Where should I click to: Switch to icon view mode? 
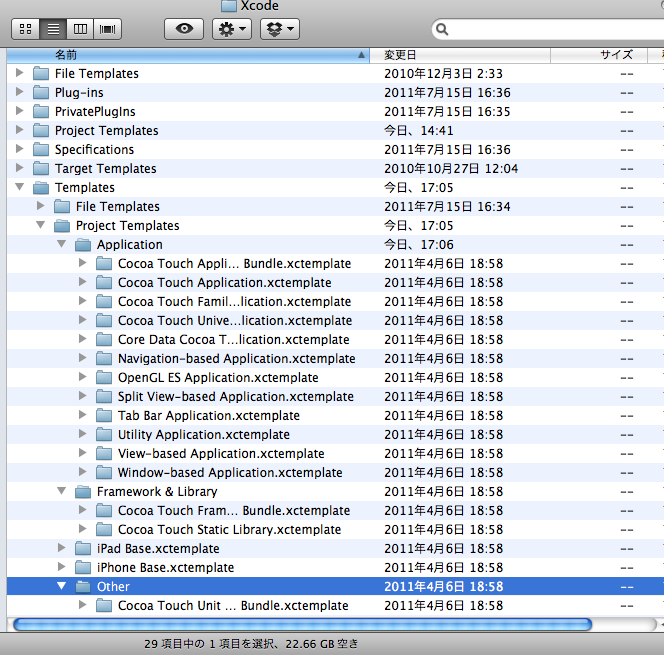(25, 29)
